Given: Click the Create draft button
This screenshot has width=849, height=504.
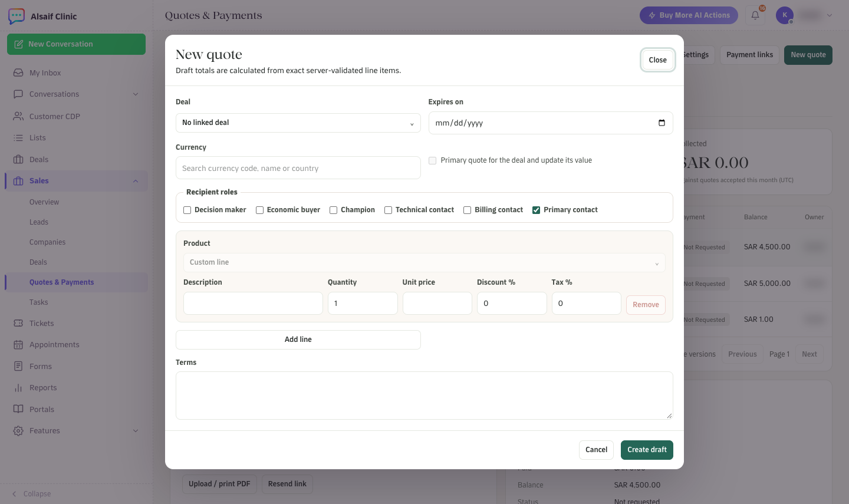Looking at the screenshot, I should click(x=647, y=450).
